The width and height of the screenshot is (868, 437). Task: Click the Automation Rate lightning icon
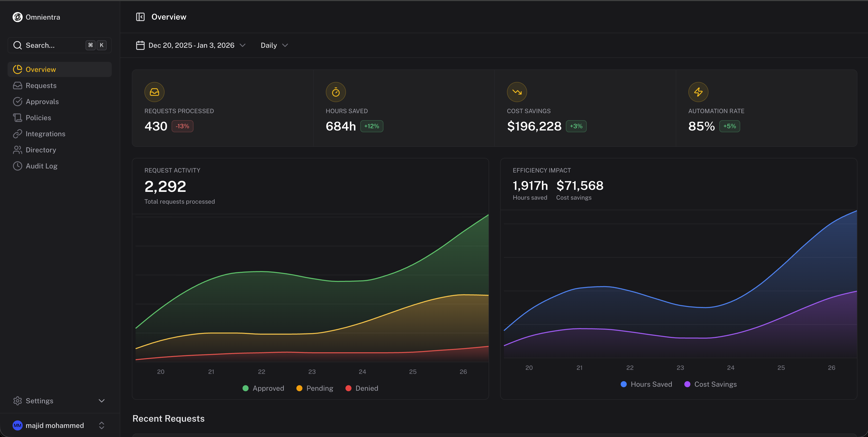point(698,92)
